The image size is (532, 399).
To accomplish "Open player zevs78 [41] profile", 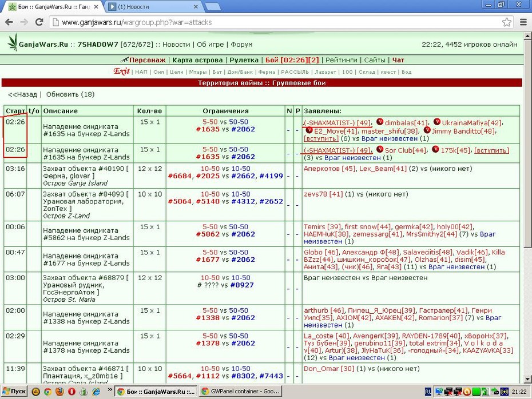I will tap(323, 194).
